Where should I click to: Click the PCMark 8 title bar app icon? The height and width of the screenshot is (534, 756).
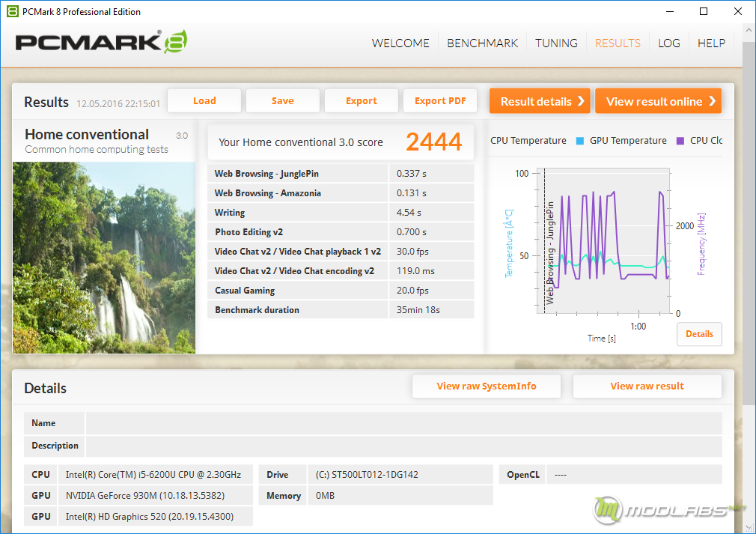(11, 11)
